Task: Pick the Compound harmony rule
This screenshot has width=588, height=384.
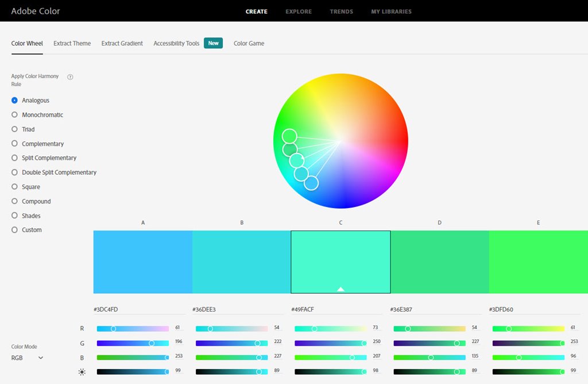Action: click(x=36, y=201)
